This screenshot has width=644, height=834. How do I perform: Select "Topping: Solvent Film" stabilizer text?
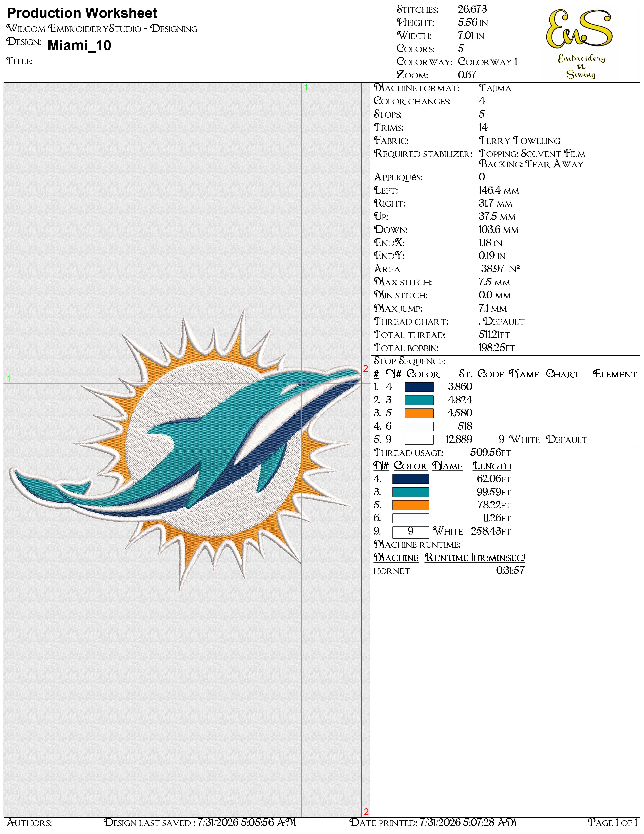[x=532, y=153]
